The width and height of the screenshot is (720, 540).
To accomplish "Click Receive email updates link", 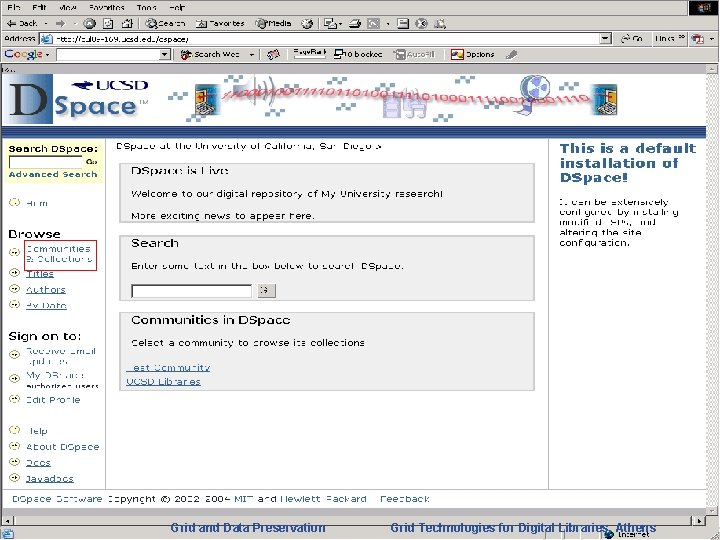I will (x=61, y=356).
